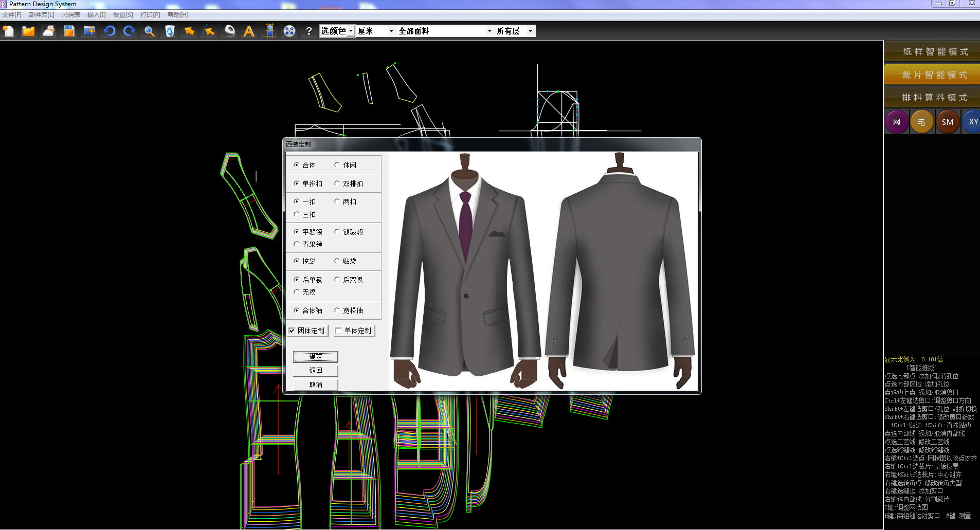Click the 取消 cancel button
Viewport: 980px width, 530px height.
point(316,385)
